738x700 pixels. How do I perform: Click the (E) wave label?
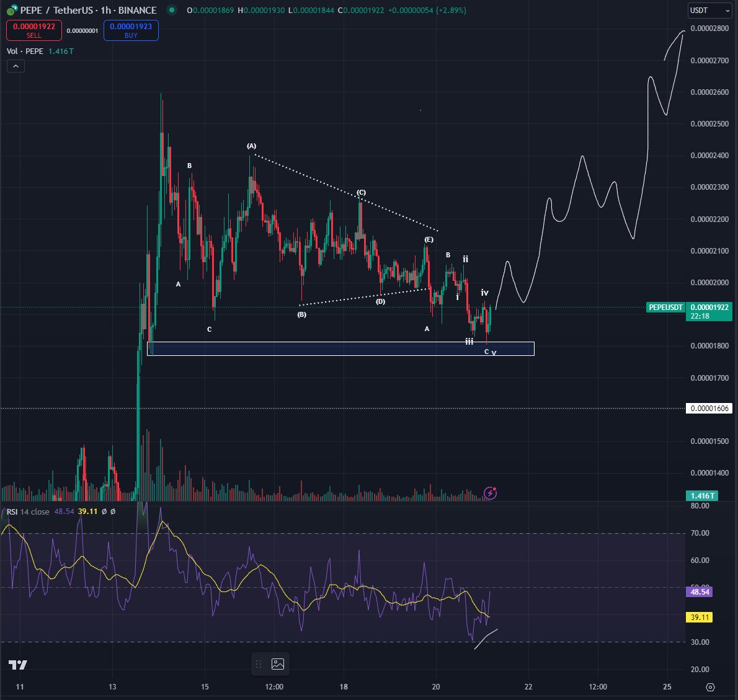click(x=429, y=239)
